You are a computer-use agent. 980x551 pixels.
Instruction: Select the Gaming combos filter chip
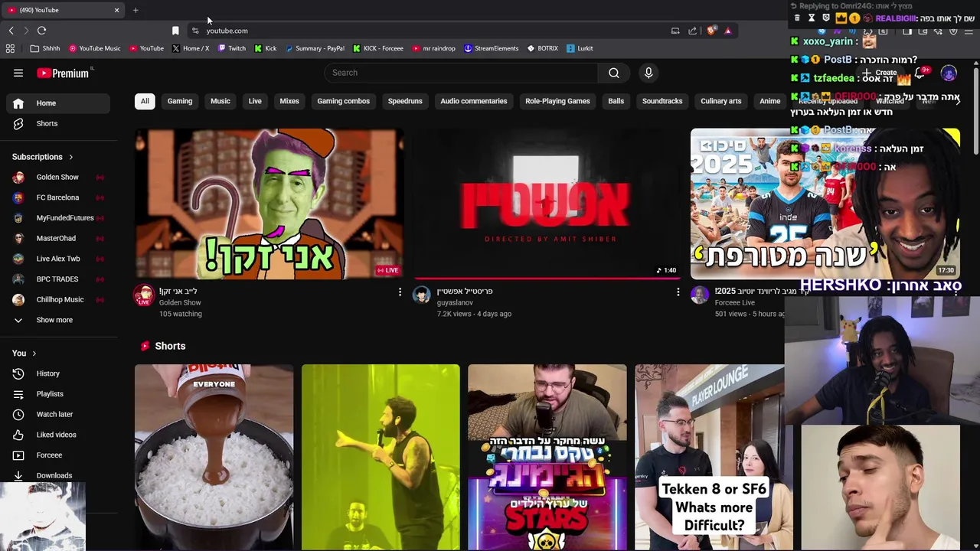click(x=344, y=101)
